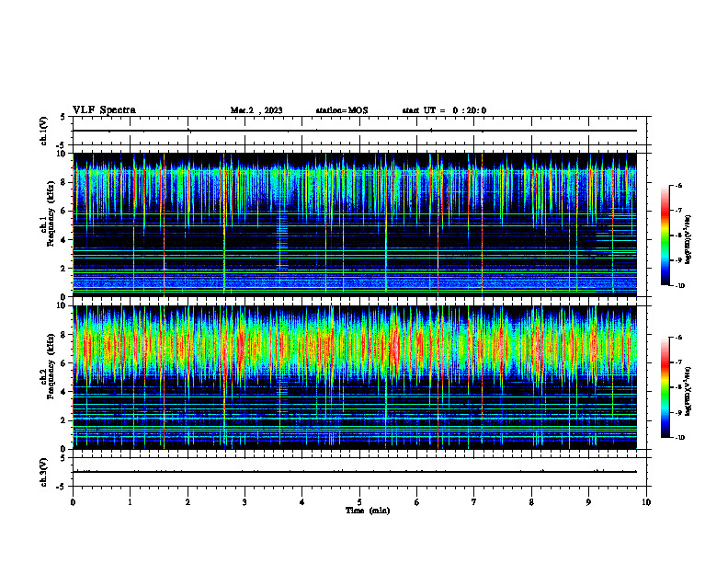The width and height of the screenshot is (728, 563).
Task: Click the "-10" tick on ch.1 colorbar
Action: [679, 286]
